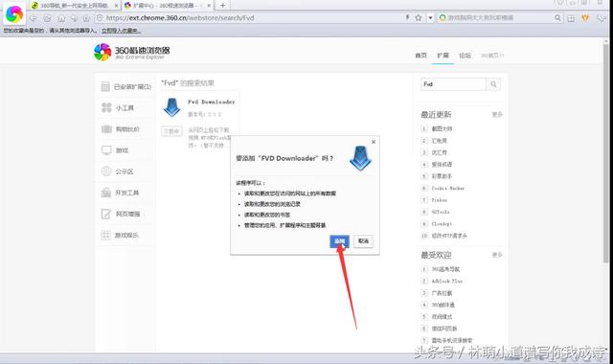
Task: Click the orange icon right of search box
Action: [x=585, y=17]
